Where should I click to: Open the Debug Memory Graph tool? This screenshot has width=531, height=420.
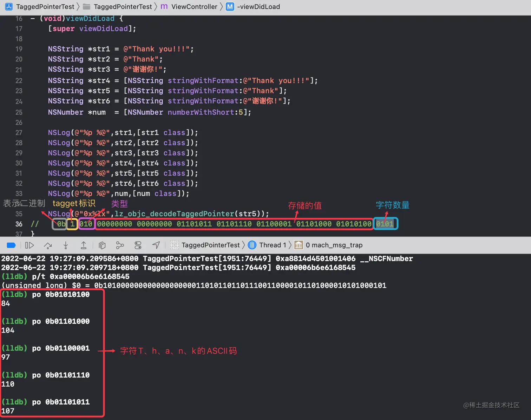[x=120, y=245]
